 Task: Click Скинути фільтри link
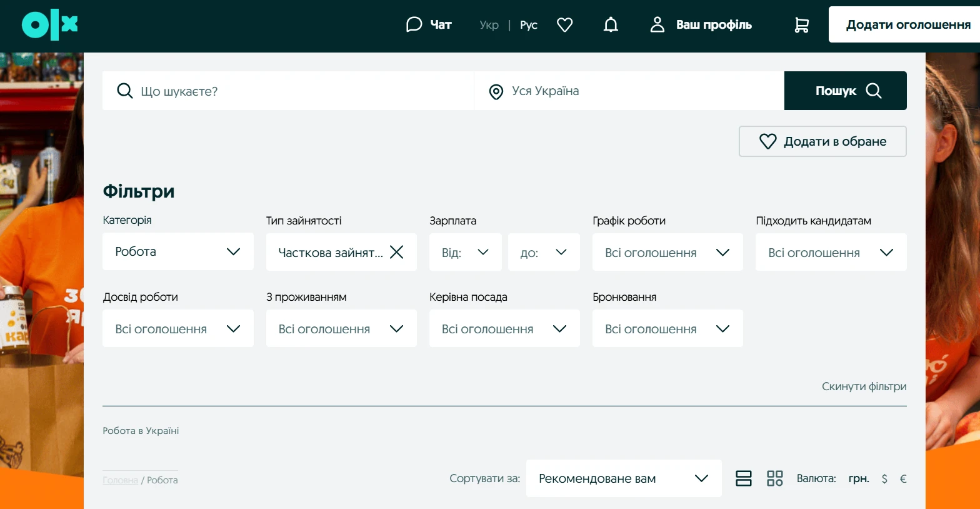tap(864, 386)
